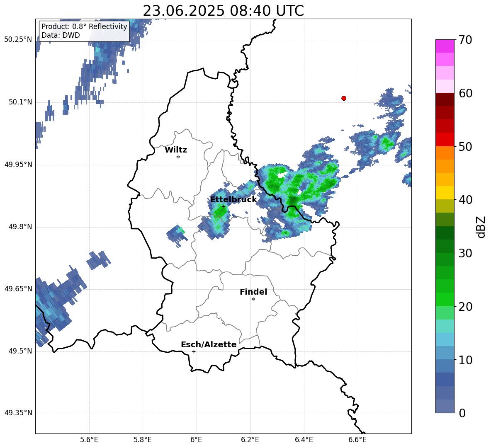Click the 49.5°N latitude label
The width and height of the screenshot is (491, 448).
pyautogui.click(x=20, y=351)
